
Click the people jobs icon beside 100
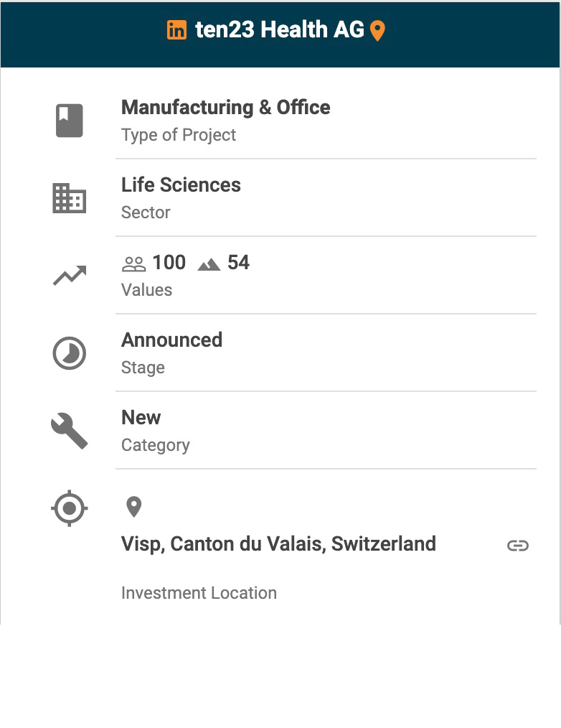[x=133, y=264]
